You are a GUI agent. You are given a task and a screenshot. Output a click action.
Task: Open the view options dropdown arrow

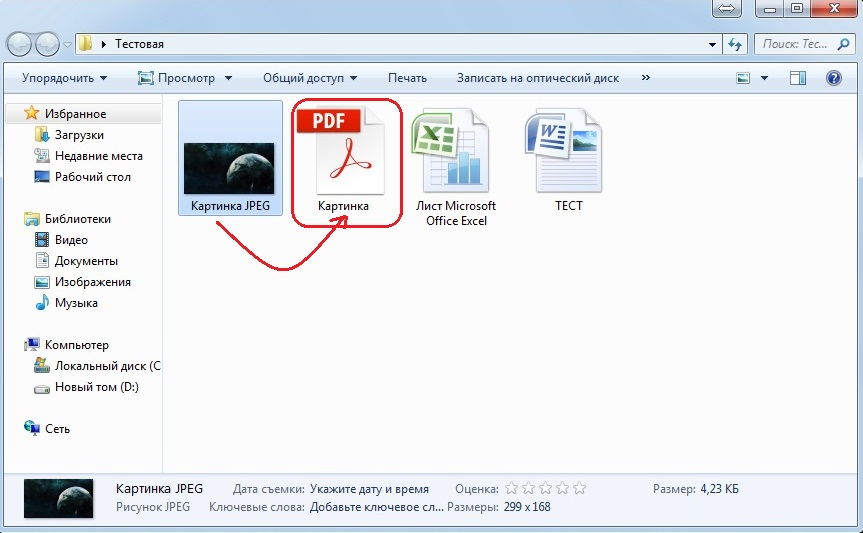(x=764, y=78)
